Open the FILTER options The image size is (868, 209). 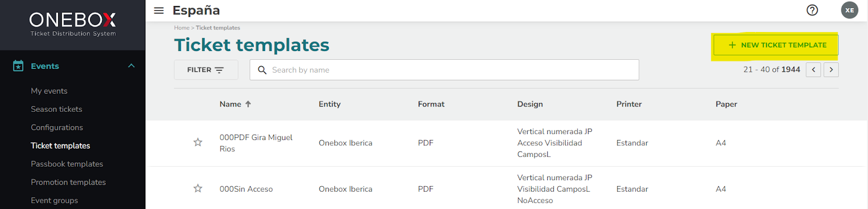[x=206, y=69]
